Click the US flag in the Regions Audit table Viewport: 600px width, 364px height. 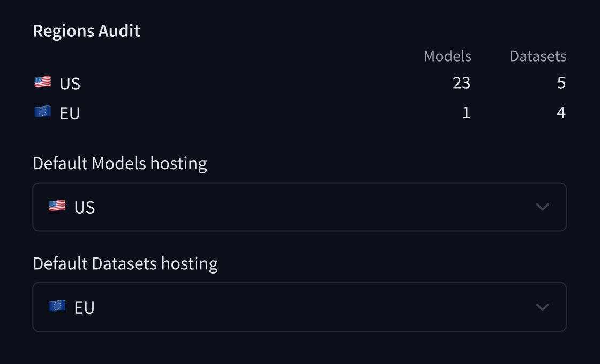tap(42, 82)
